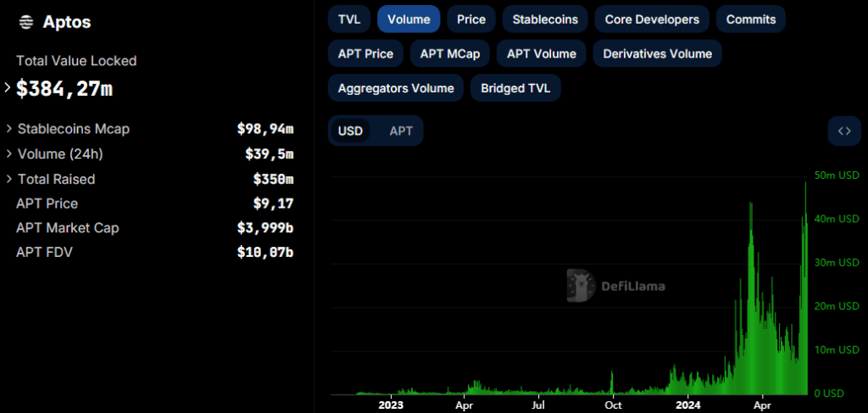Expand the Total Value Locked breakdown
The image size is (868, 413).
[7, 87]
